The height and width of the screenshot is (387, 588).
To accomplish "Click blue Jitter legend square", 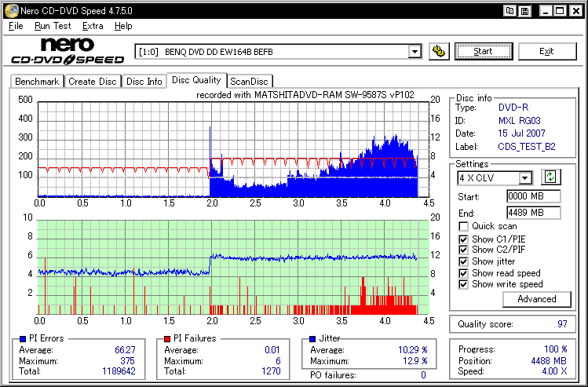I will click(312, 339).
